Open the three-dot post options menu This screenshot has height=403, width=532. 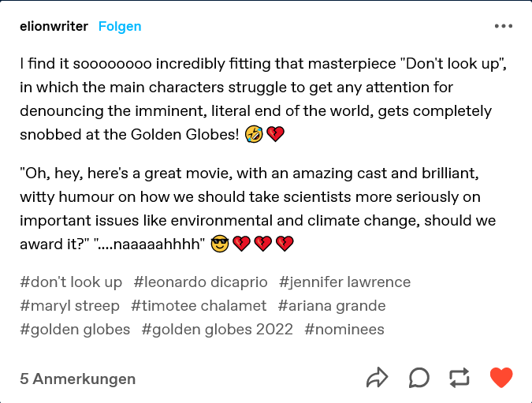[503, 26]
